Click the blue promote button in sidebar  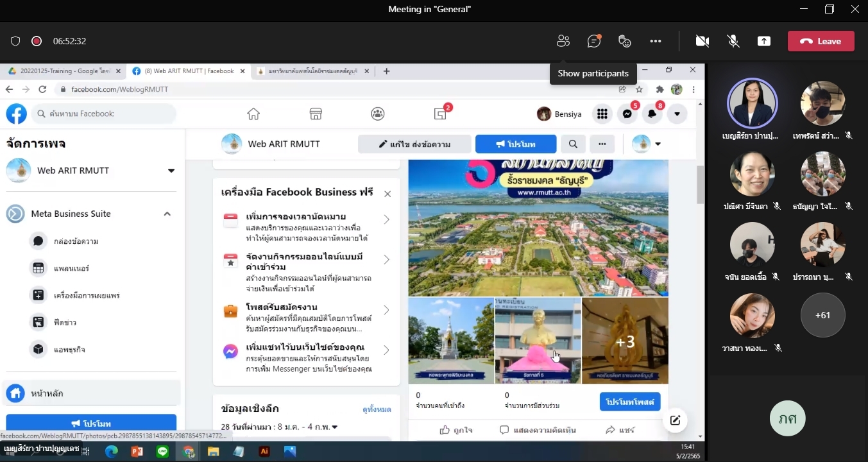91,424
